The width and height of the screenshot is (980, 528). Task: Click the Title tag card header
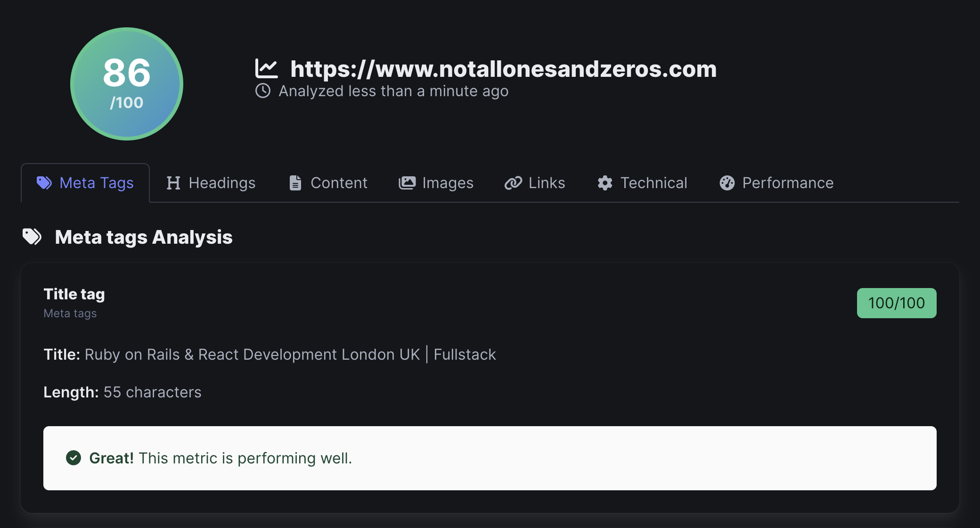point(74,293)
